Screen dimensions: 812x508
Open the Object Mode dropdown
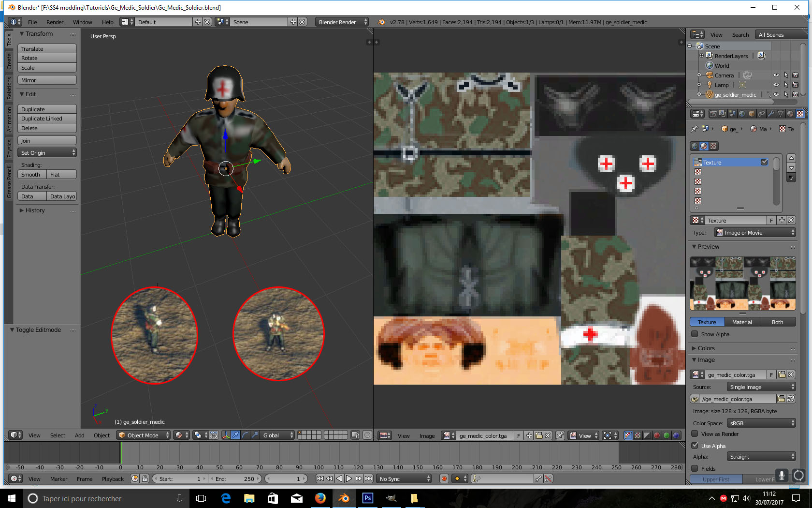(x=144, y=435)
